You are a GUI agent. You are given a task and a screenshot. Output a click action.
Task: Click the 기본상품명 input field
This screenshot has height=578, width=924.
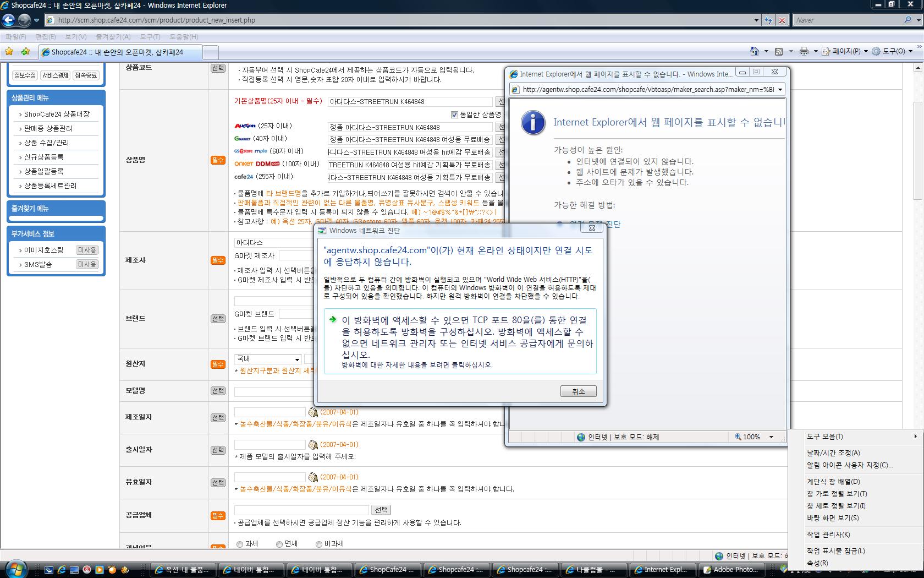(410, 102)
